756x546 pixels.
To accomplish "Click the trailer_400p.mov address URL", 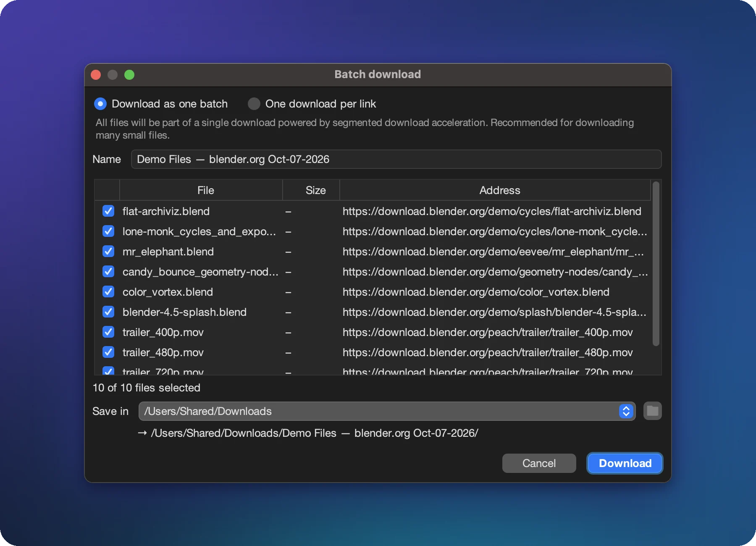I will [x=488, y=332].
